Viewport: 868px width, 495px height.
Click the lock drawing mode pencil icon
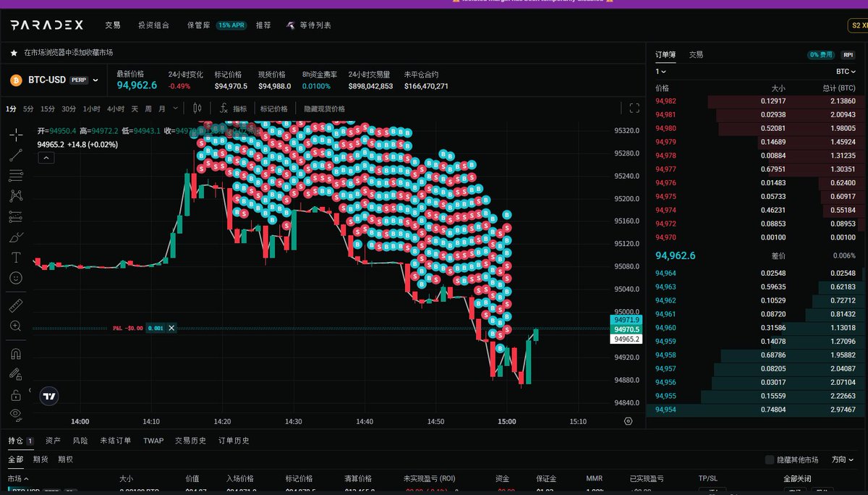[16, 374]
